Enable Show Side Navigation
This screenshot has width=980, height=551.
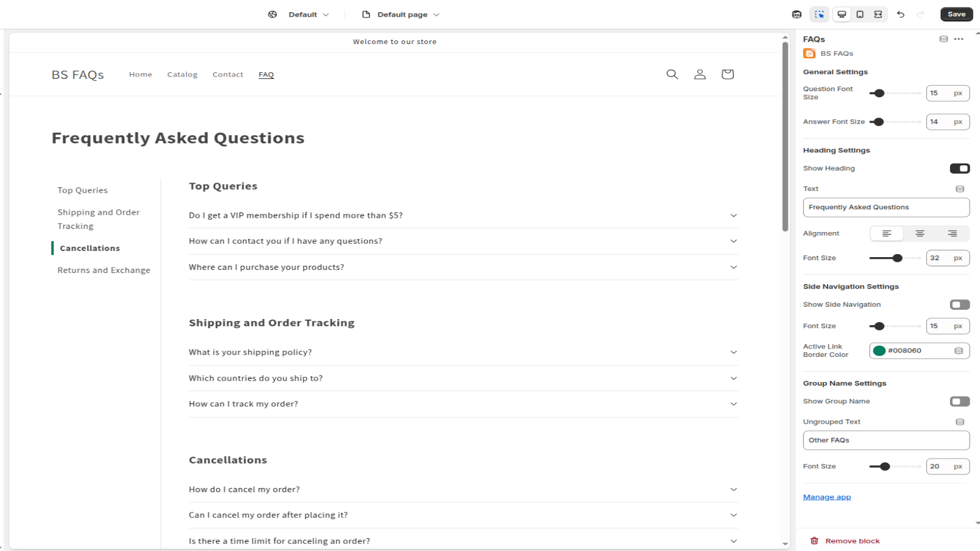959,304
